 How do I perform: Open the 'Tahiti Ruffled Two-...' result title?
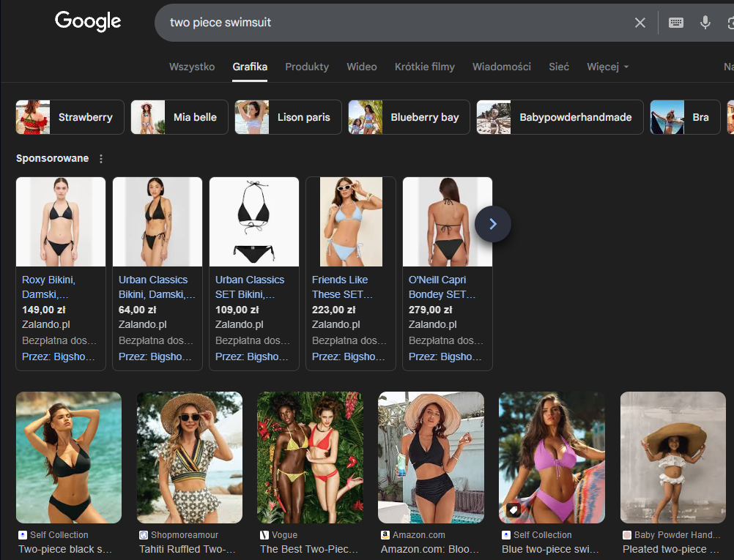[188, 549]
